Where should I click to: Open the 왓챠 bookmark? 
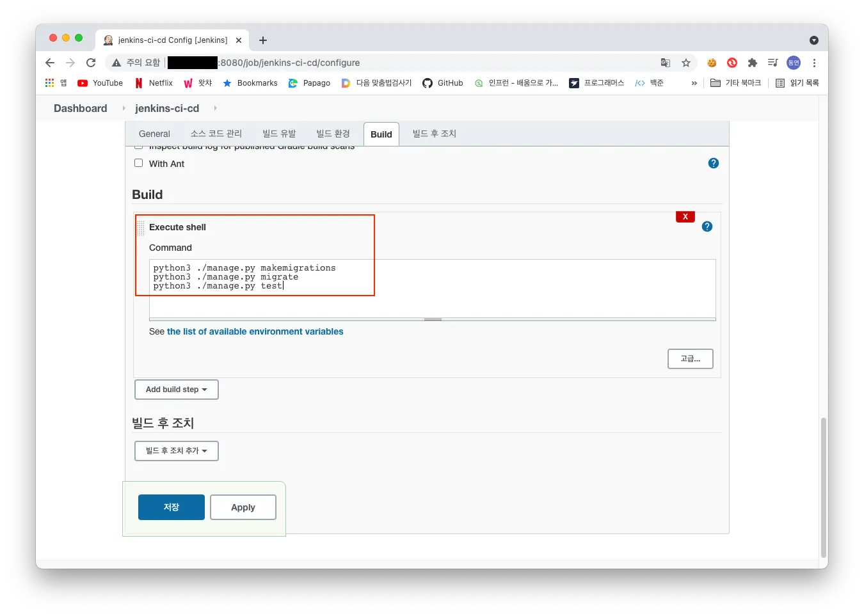pyautogui.click(x=198, y=83)
